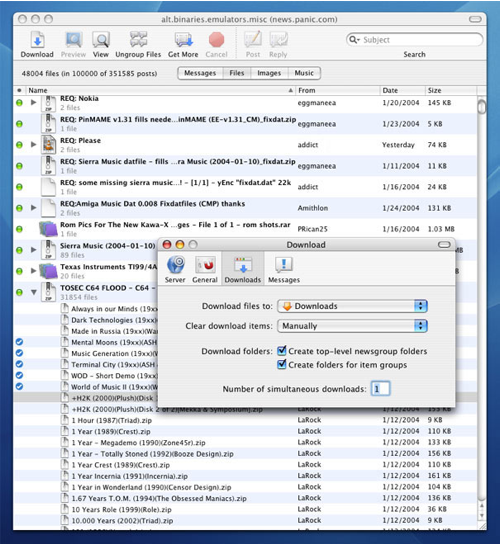Select 10 Years Role (1999)(Role).zip row
Viewport: 500px width, 544px height.
pos(245,509)
